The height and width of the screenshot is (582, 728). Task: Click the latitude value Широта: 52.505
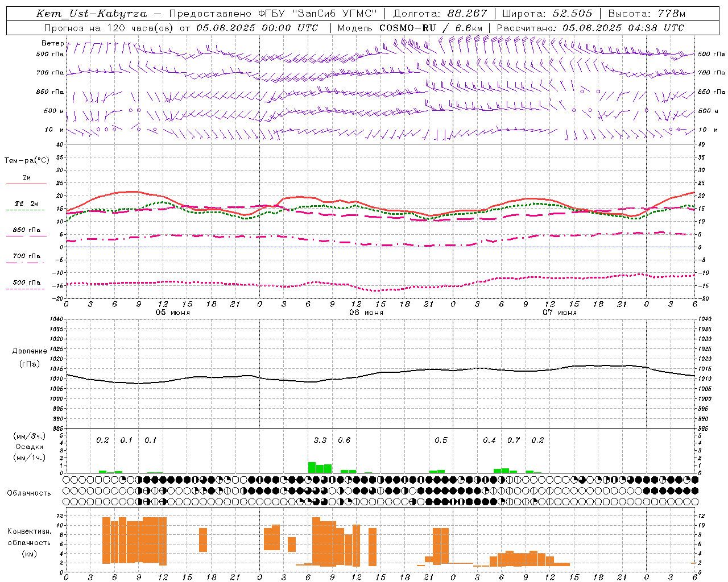pyautogui.click(x=547, y=14)
